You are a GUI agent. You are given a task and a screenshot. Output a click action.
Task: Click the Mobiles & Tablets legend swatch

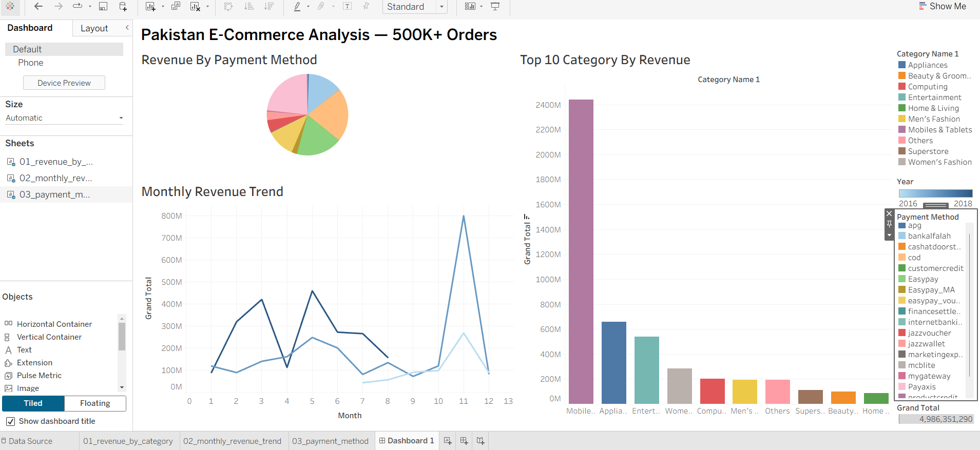902,130
